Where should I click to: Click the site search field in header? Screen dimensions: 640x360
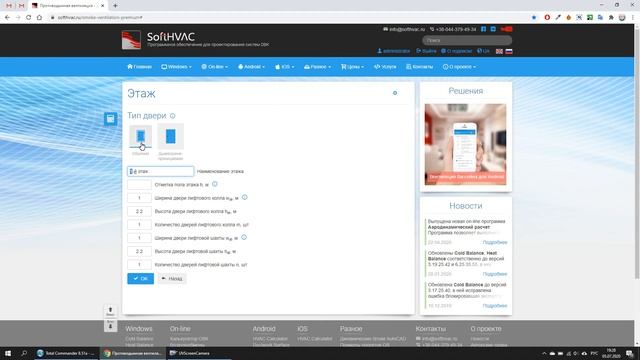click(x=467, y=40)
